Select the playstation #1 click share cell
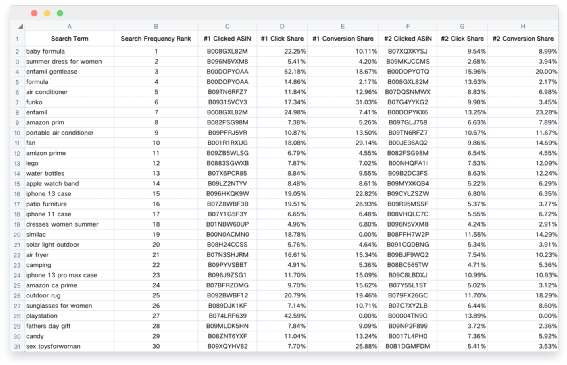Image resolution: width=567 pixels, height=365 pixels. 282,316
